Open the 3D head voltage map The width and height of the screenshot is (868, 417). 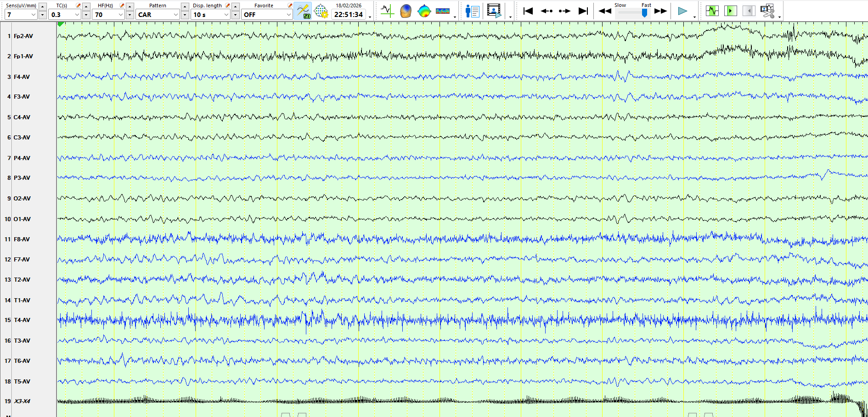point(406,11)
